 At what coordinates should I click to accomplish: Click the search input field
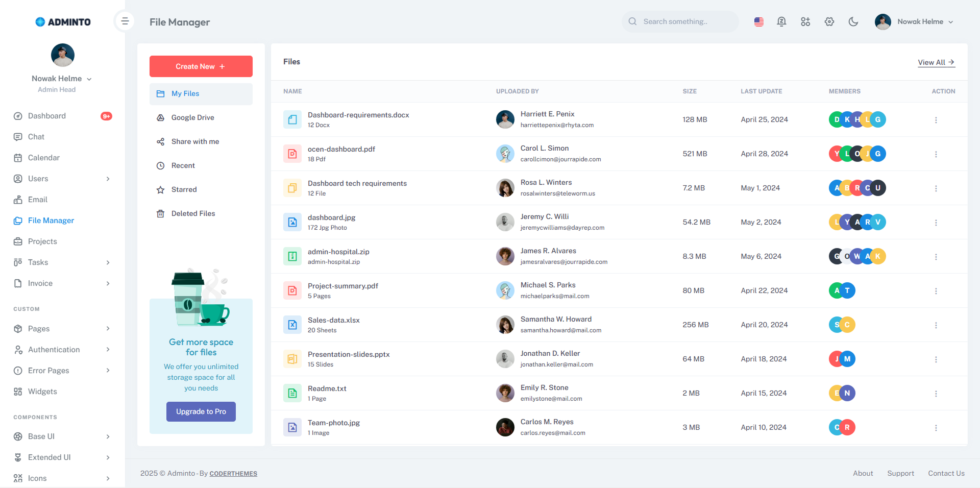coord(679,21)
